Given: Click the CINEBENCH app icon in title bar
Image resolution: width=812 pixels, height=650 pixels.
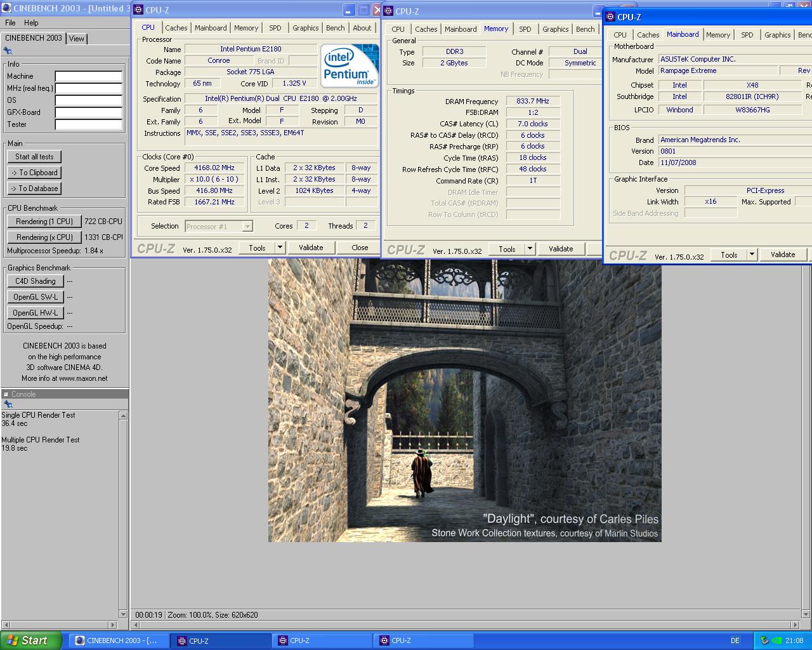Looking at the screenshot, I should tap(7, 8).
